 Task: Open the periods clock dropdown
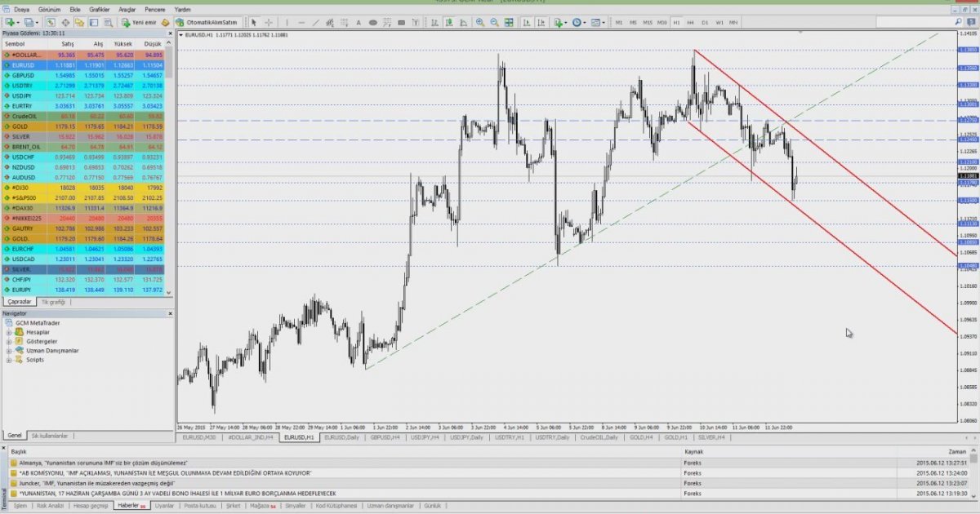pyautogui.click(x=584, y=22)
